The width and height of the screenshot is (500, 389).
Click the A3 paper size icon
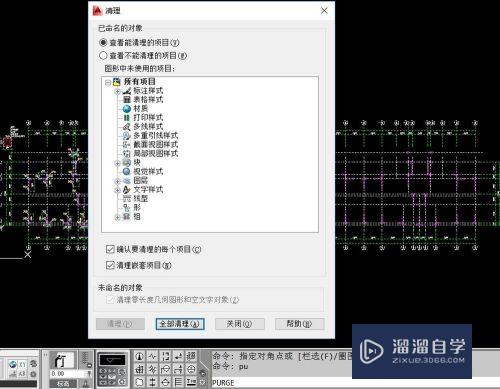click(22, 374)
